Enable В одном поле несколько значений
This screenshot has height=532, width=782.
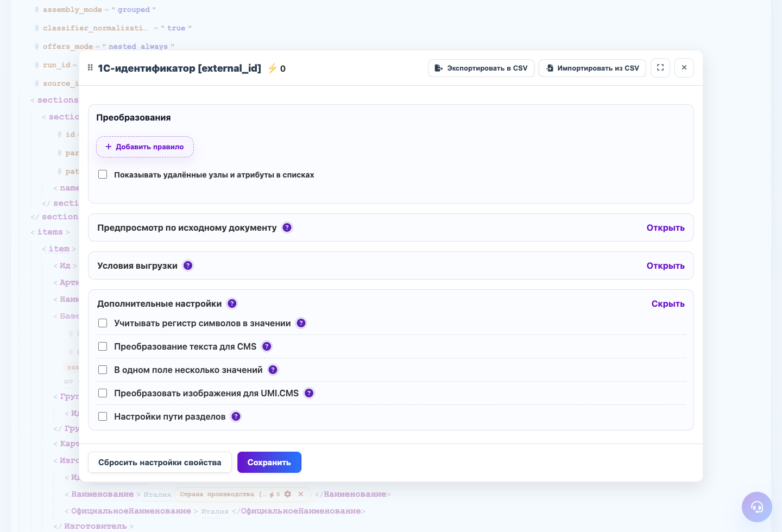pos(103,370)
